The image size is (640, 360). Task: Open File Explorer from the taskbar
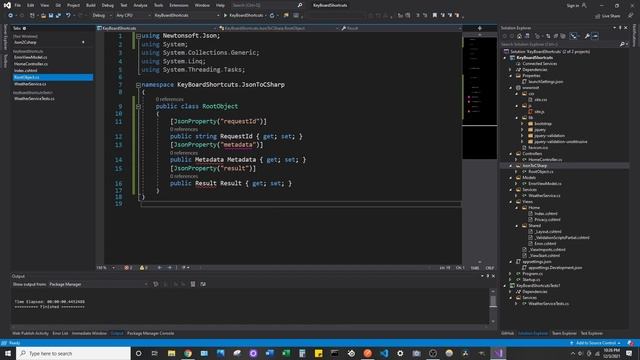171,353
